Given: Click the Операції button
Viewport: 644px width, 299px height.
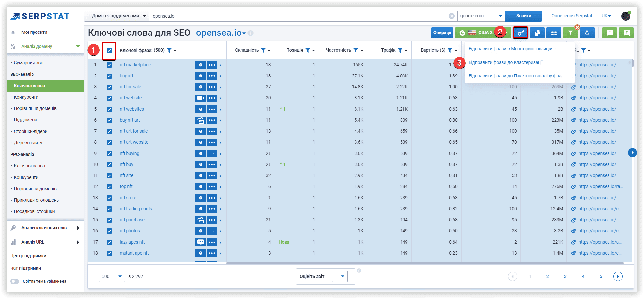Looking at the screenshot, I should pyautogui.click(x=442, y=33).
